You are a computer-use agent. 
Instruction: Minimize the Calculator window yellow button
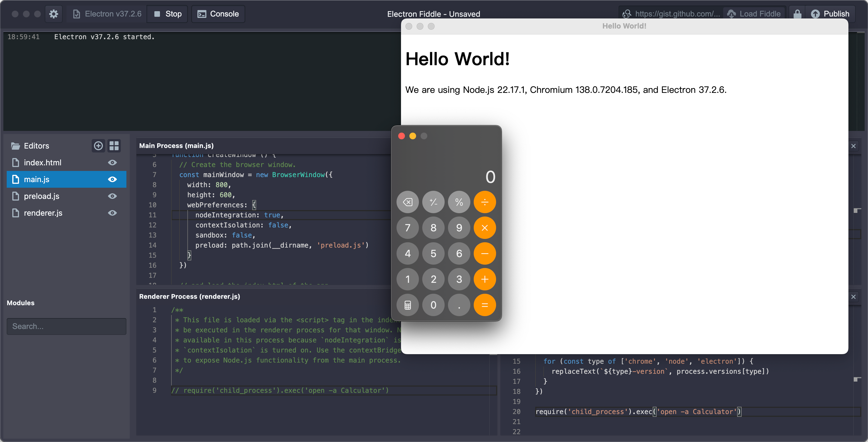click(412, 136)
